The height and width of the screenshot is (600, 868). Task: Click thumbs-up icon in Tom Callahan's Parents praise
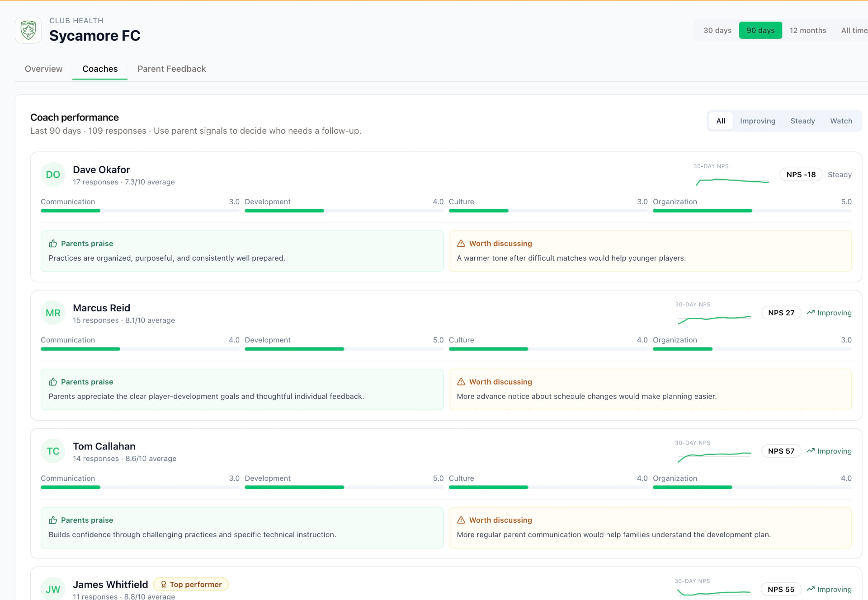(x=53, y=520)
